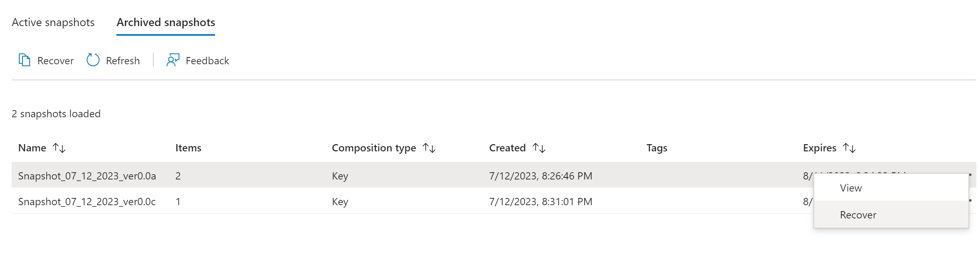Sort by Name using the arrows icon
This screenshot has width=980, height=269.
59,148
